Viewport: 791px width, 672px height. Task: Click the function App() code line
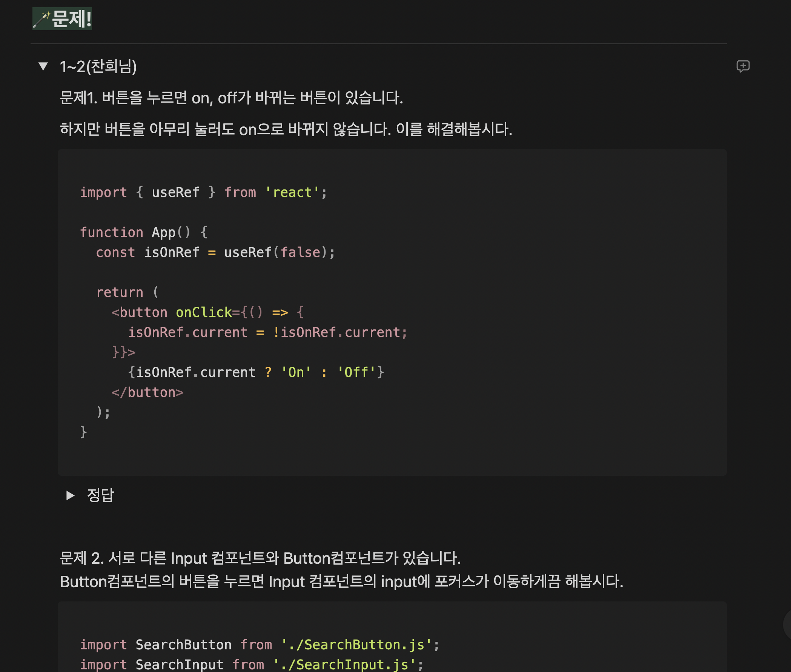click(x=143, y=232)
